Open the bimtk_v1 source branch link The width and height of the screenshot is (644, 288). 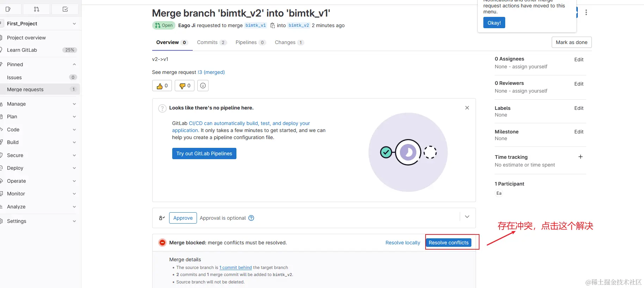click(x=256, y=25)
